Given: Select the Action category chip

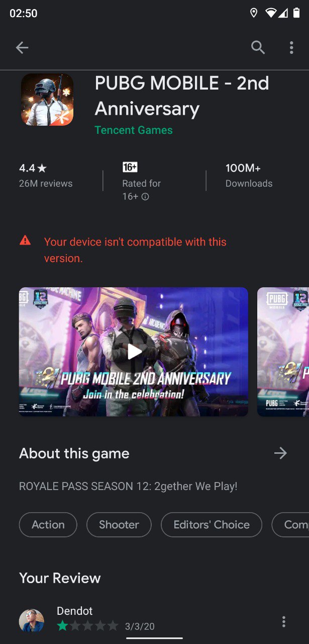Looking at the screenshot, I should point(48,525).
